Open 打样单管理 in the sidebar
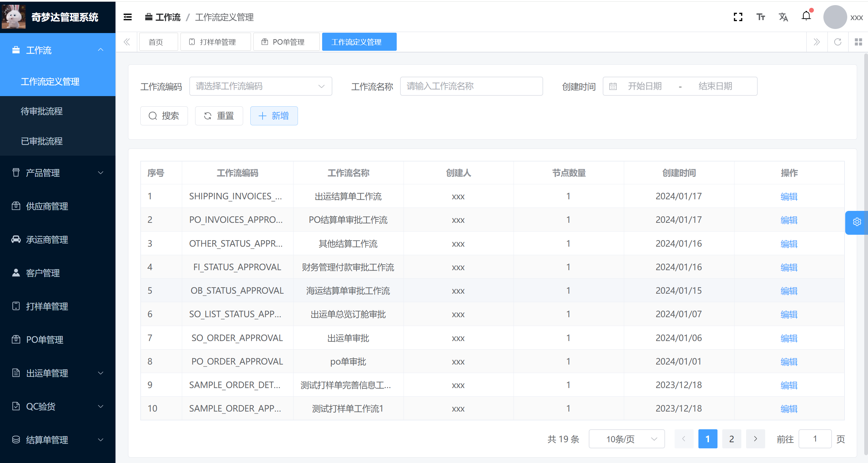Viewport: 868px width, 463px height. tap(58, 306)
